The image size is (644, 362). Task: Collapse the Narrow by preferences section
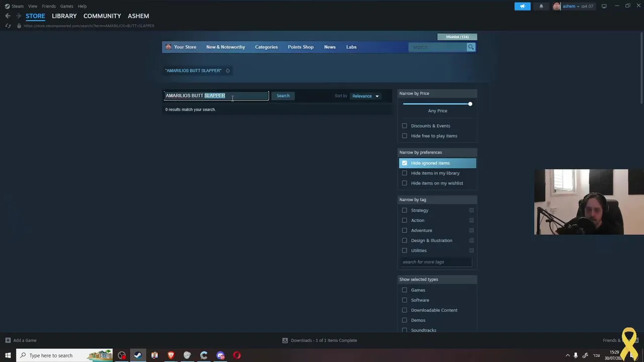click(437, 152)
